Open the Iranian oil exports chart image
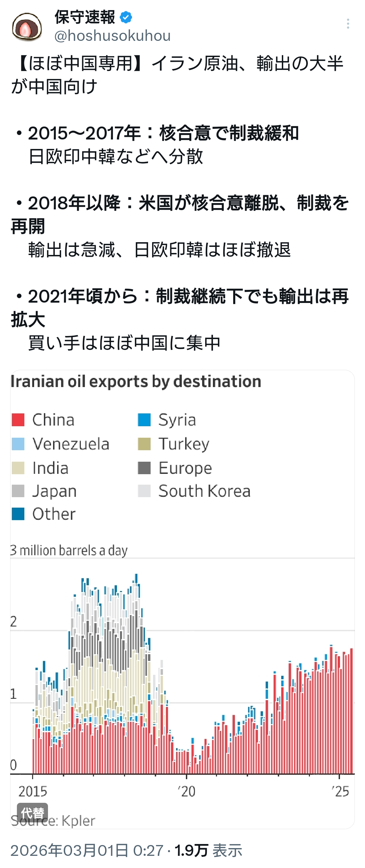The width and height of the screenshot is (365, 868). pyautogui.click(x=182, y=642)
